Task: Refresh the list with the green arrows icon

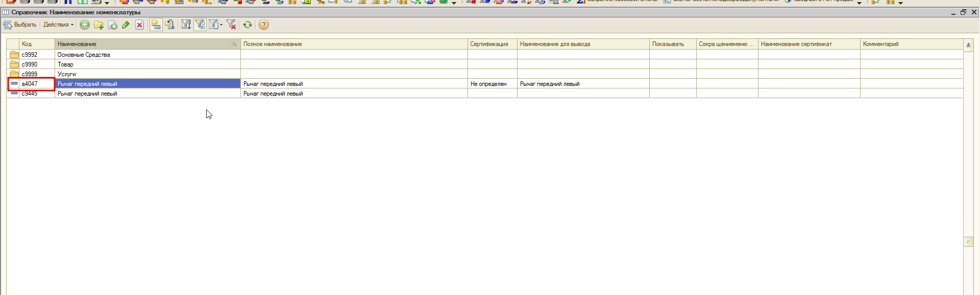Action: [x=248, y=25]
